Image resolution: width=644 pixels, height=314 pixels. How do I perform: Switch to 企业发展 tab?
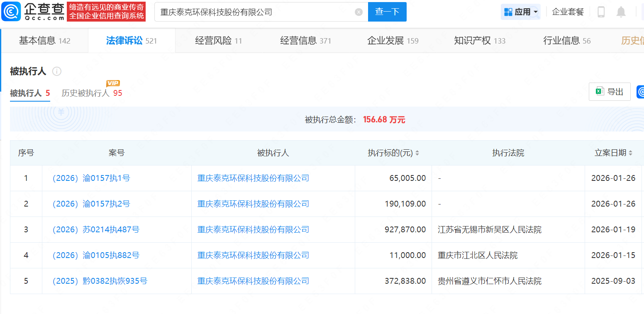(x=393, y=41)
